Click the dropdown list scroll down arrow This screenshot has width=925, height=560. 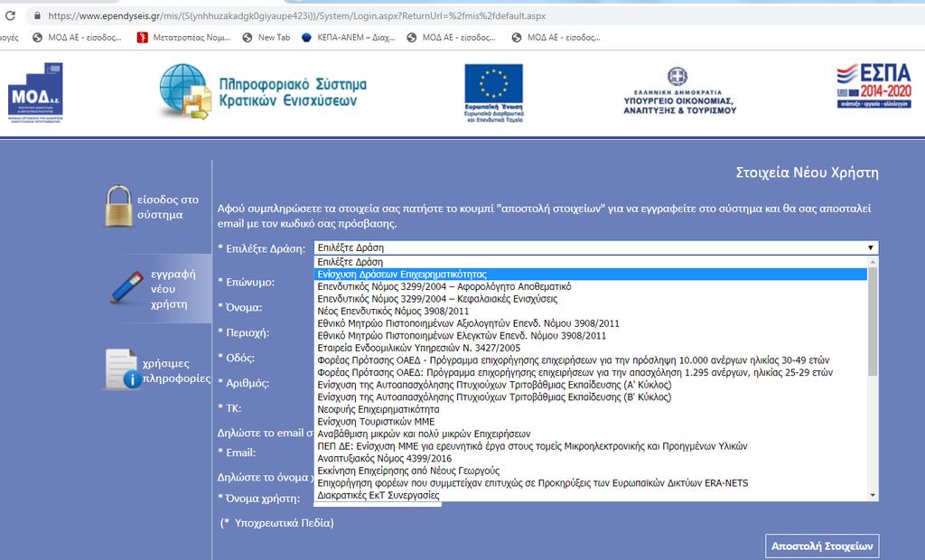click(873, 496)
